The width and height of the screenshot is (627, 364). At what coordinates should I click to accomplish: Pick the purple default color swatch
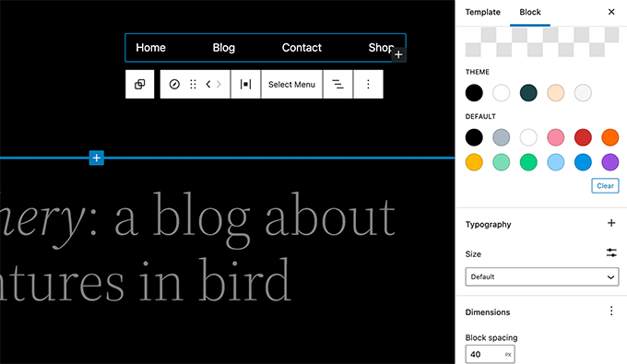click(609, 162)
